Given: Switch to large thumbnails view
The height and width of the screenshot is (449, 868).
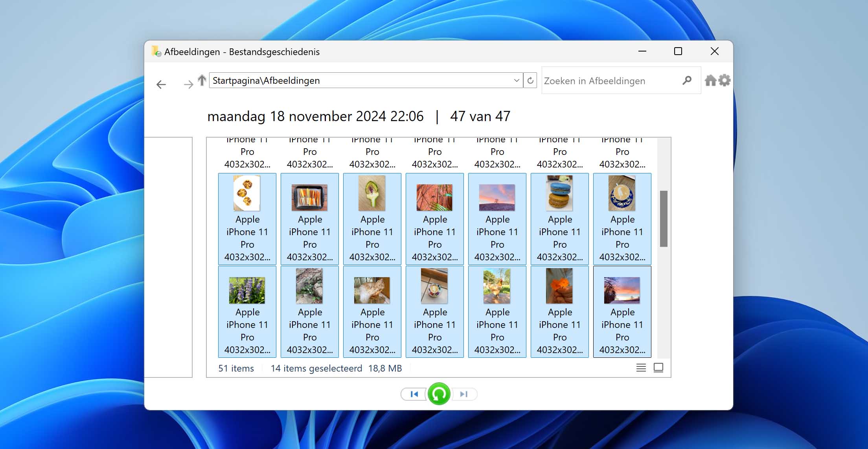Looking at the screenshot, I should pyautogui.click(x=658, y=368).
